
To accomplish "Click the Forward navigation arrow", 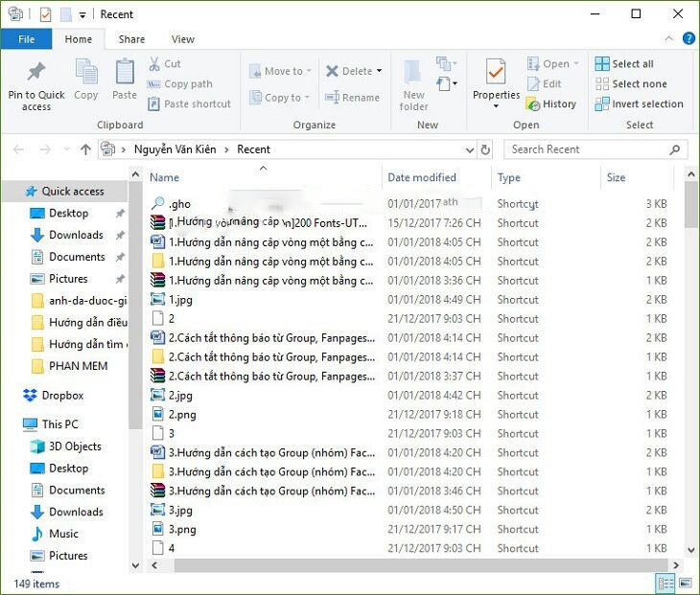I will (x=45, y=149).
